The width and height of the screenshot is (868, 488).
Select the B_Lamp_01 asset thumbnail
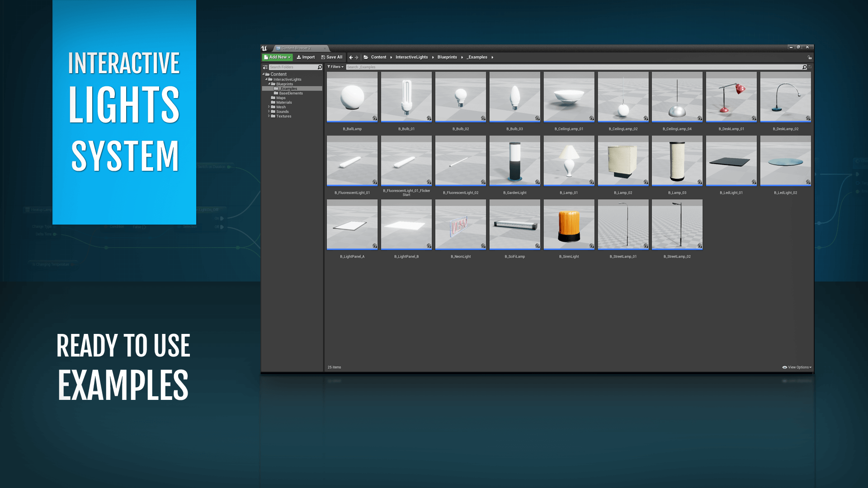569,160
